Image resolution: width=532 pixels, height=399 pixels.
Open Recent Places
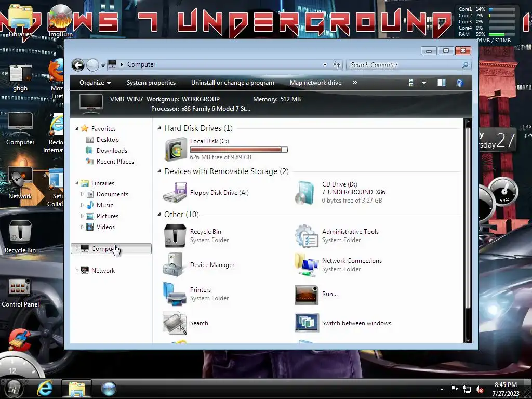tap(115, 161)
